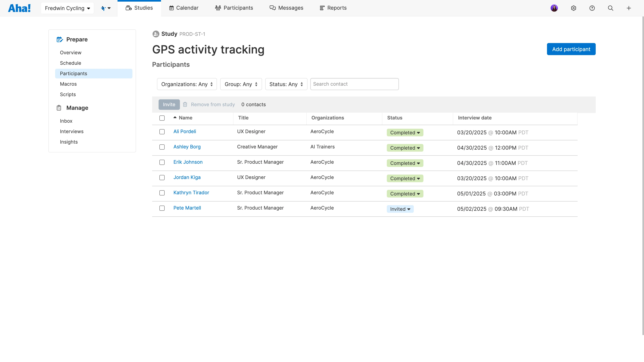Click the Aha! logo icon
Screen dimensions: 644x362
[x=19, y=8]
